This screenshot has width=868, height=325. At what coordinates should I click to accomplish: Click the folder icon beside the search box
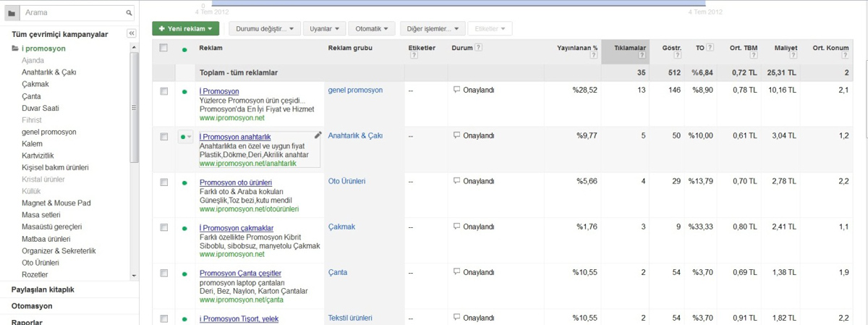tap(12, 13)
